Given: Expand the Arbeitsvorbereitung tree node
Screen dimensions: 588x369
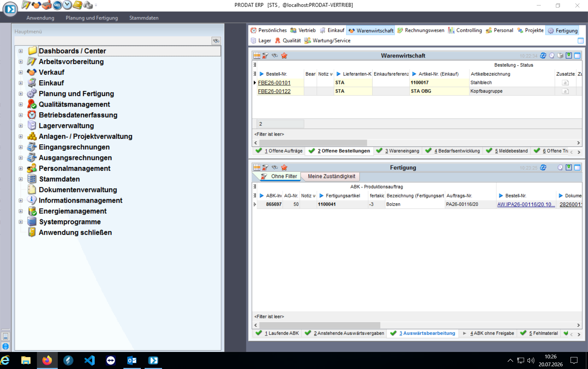Looking at the screenshot, I should coord(21,62).
